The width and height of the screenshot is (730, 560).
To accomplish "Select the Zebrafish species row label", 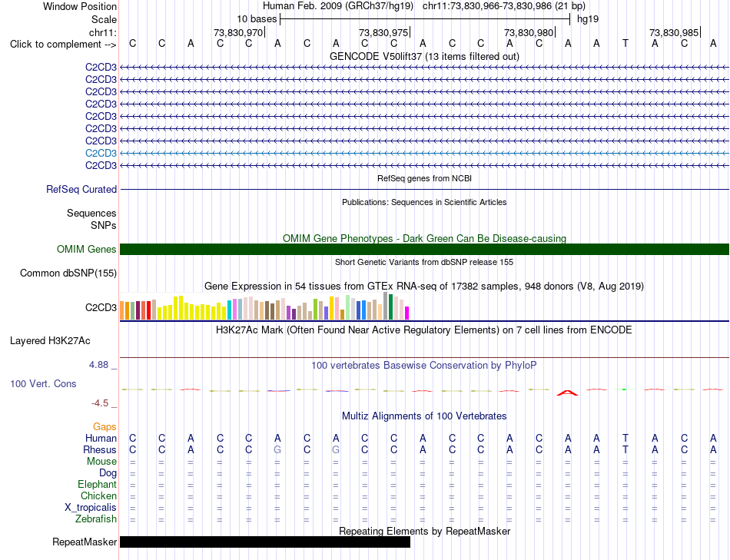I will click(x=96, y=519).
